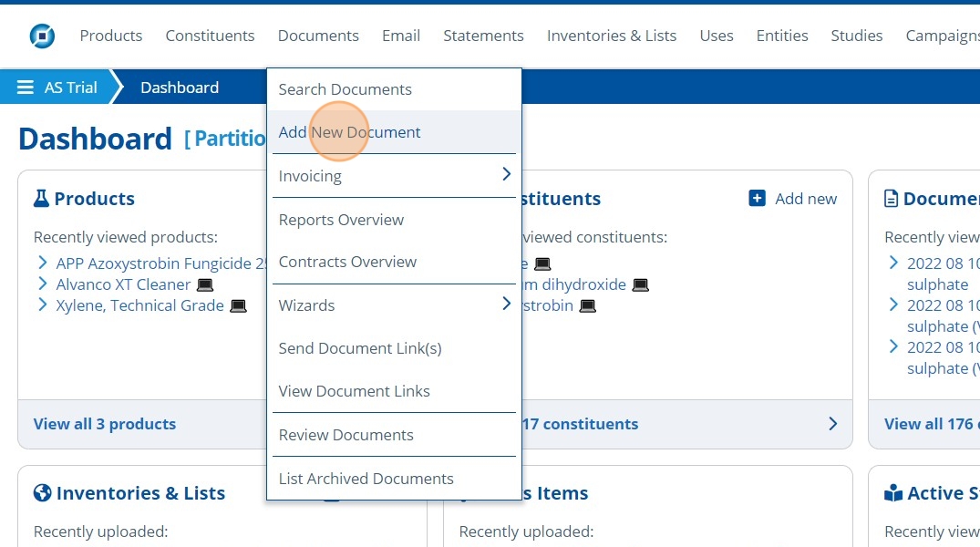This screenshot has height=547, width=980.
Task: Open Xylene, Technical Grade product link
Action: [140, 305]
